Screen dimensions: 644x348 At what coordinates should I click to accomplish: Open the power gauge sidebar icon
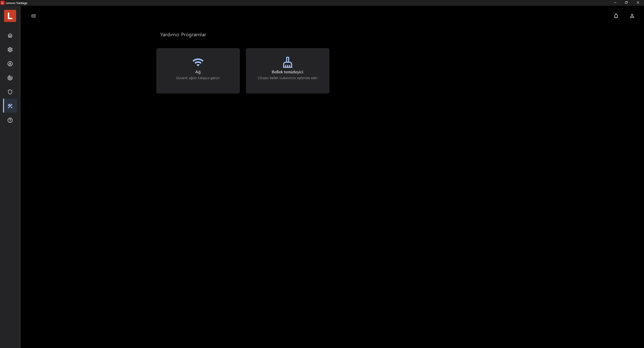[x=10, y=78]
